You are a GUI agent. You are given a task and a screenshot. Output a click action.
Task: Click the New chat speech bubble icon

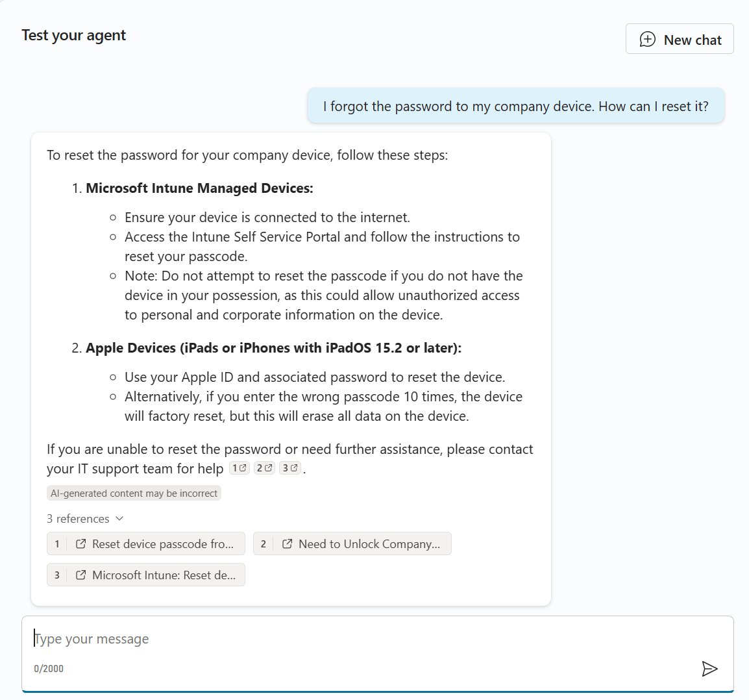[647, 40]
